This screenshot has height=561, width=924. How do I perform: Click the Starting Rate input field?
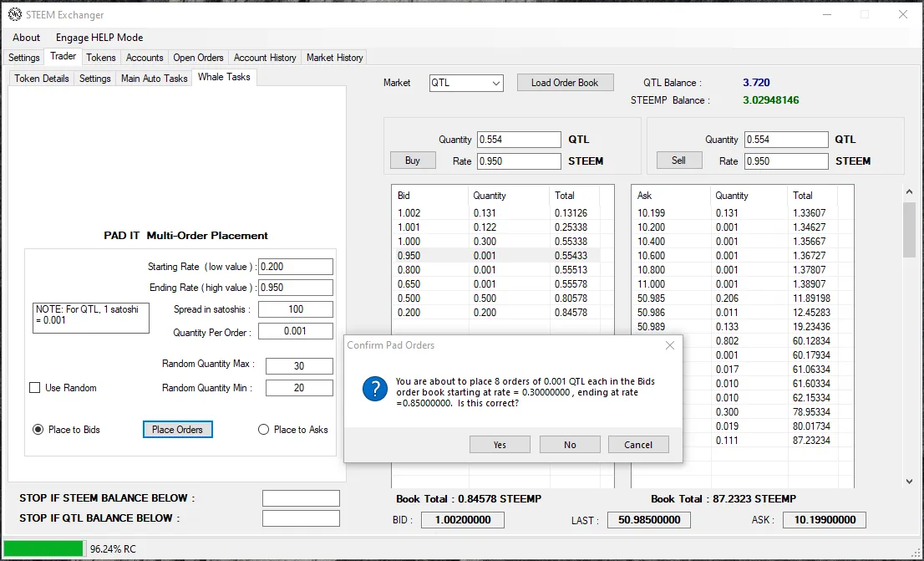click(296, 267)
